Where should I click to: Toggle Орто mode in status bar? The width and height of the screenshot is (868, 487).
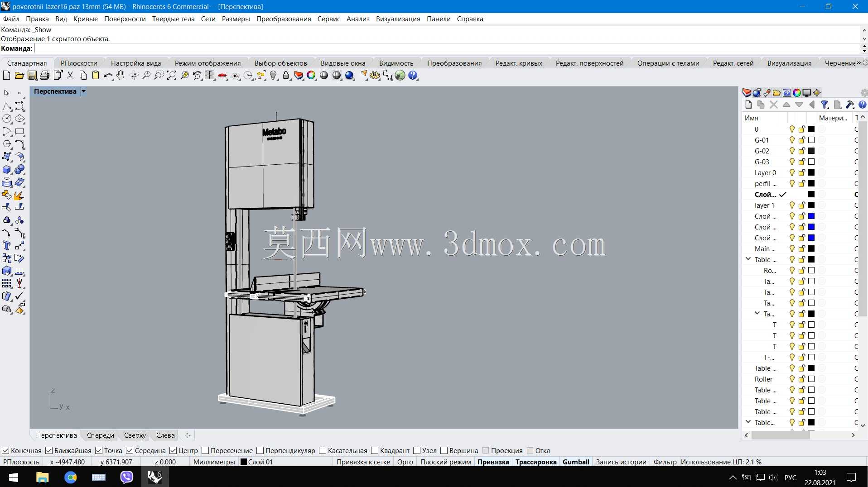click(405, 462)
